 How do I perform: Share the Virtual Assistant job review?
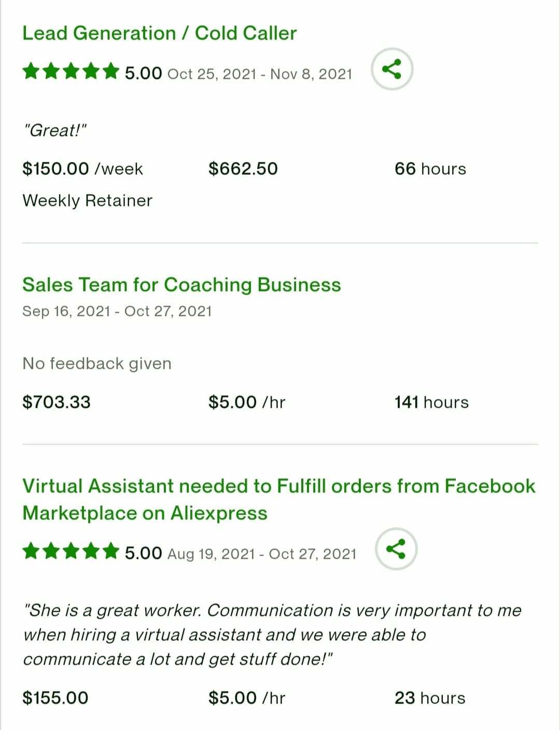tap(396, 549)
